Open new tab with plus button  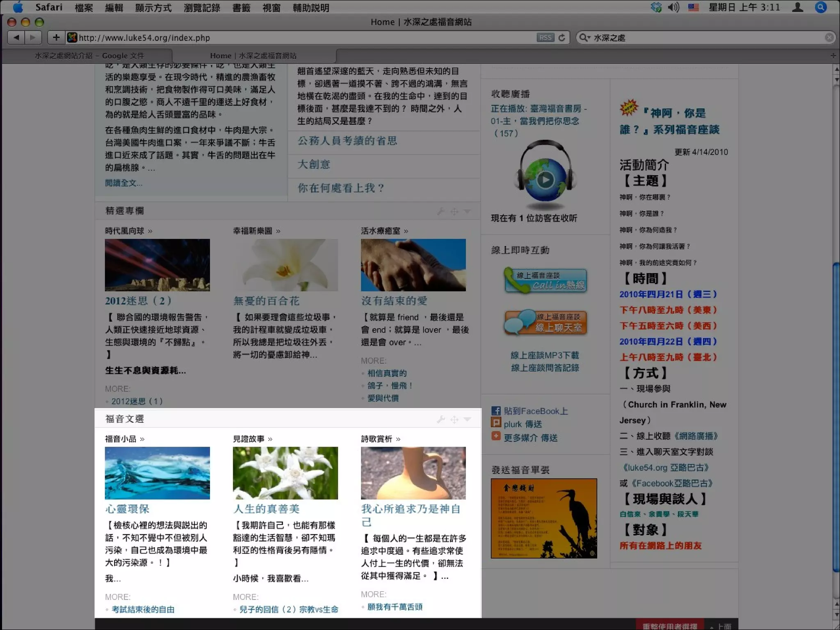pyautogui.click(x=833, y=55)
